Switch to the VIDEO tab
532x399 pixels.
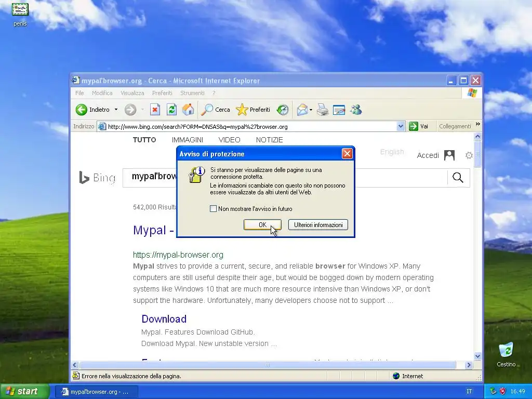point(229,140)
